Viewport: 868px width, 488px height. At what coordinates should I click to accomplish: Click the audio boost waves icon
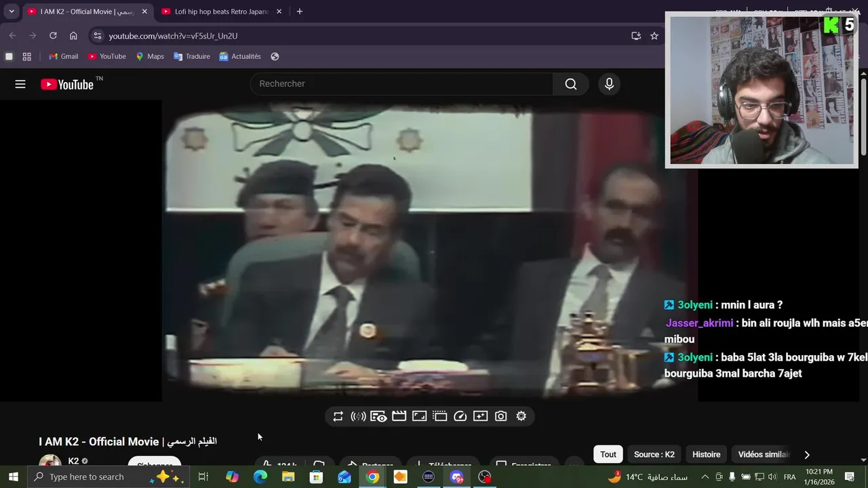358,416
